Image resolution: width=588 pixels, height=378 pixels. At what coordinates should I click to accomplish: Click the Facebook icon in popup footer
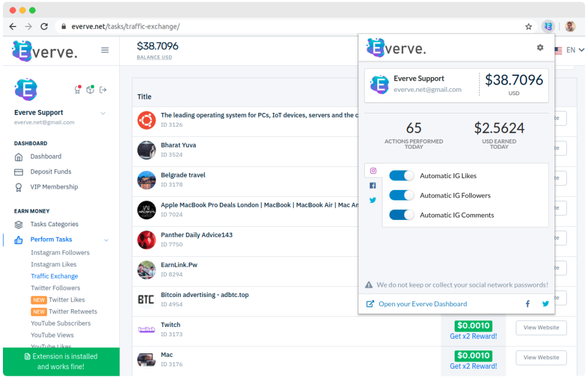[527, 304]
